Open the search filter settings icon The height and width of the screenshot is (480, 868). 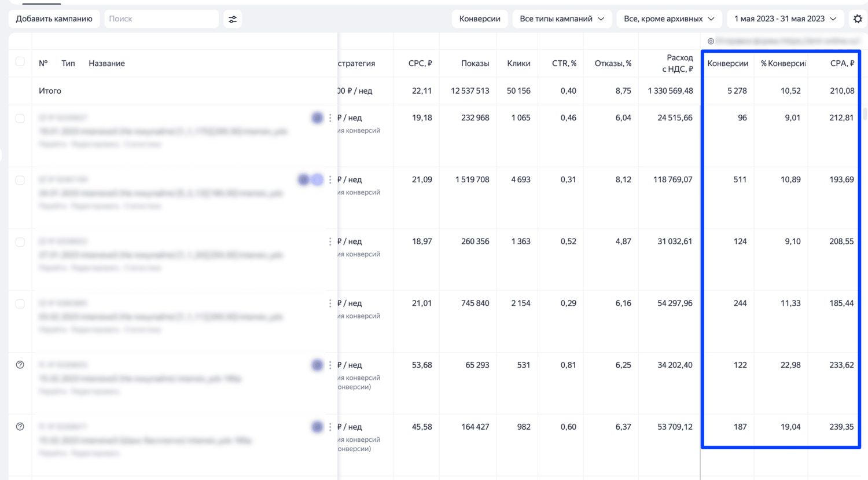click(x=233, y=19)
